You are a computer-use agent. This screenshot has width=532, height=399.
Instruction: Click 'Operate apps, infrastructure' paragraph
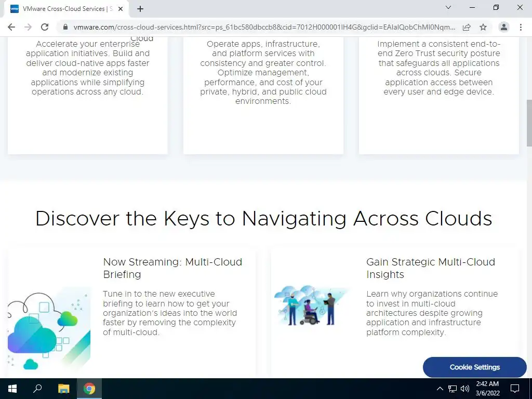tap(263, 73)
